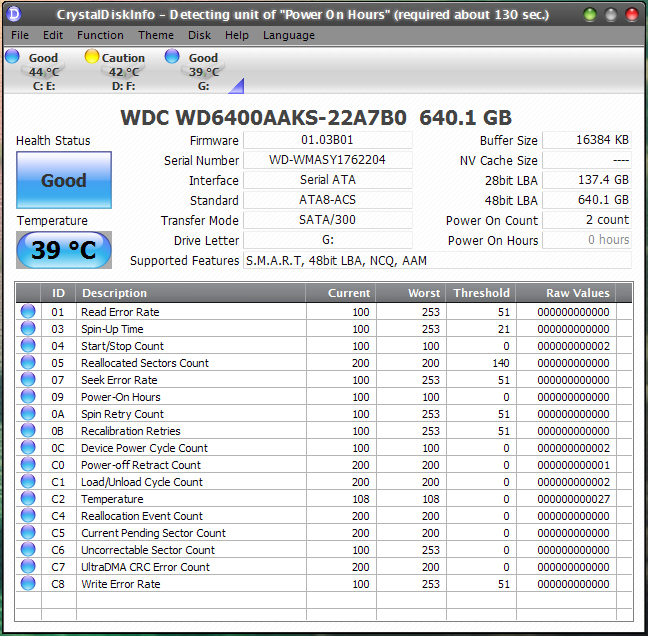The image size is (648, 636).
Task: Open the Theme menu
Action: 156,35
